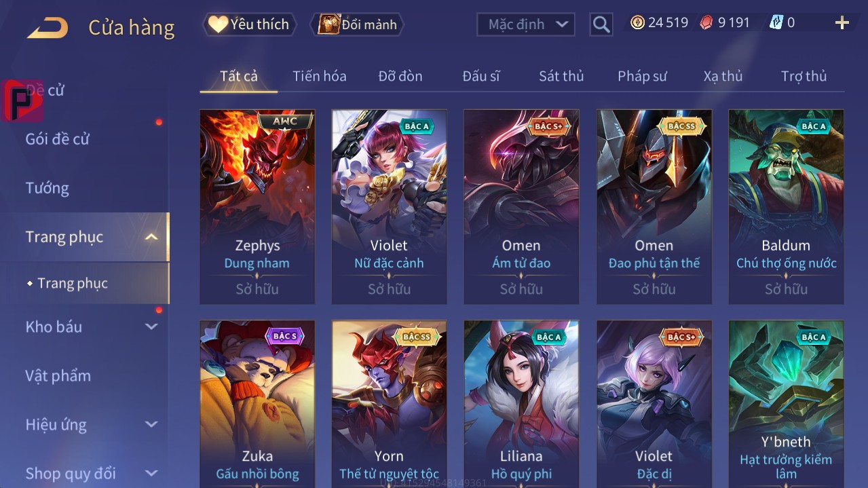Screen dimensions: 868x488
Task: Go back using the return arrow icon
Action: click(47, 27)
